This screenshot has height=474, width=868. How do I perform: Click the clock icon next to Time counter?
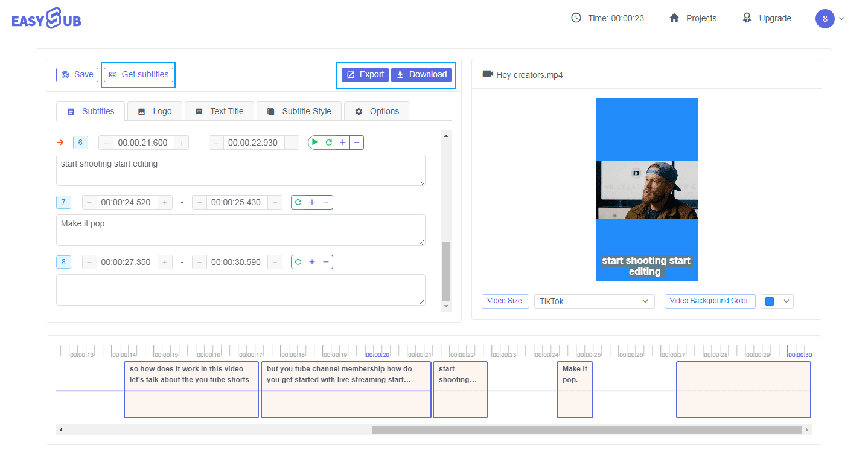(x=575, y=18)
